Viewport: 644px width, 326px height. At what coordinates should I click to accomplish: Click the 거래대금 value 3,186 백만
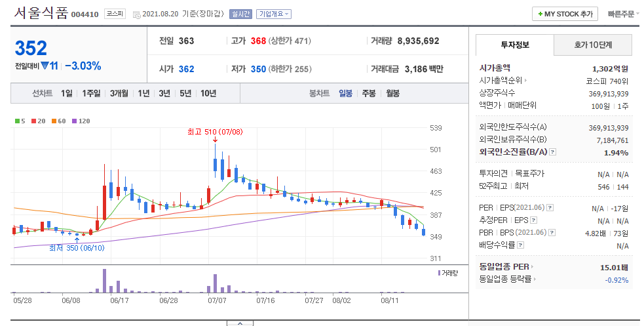[424, 69]
